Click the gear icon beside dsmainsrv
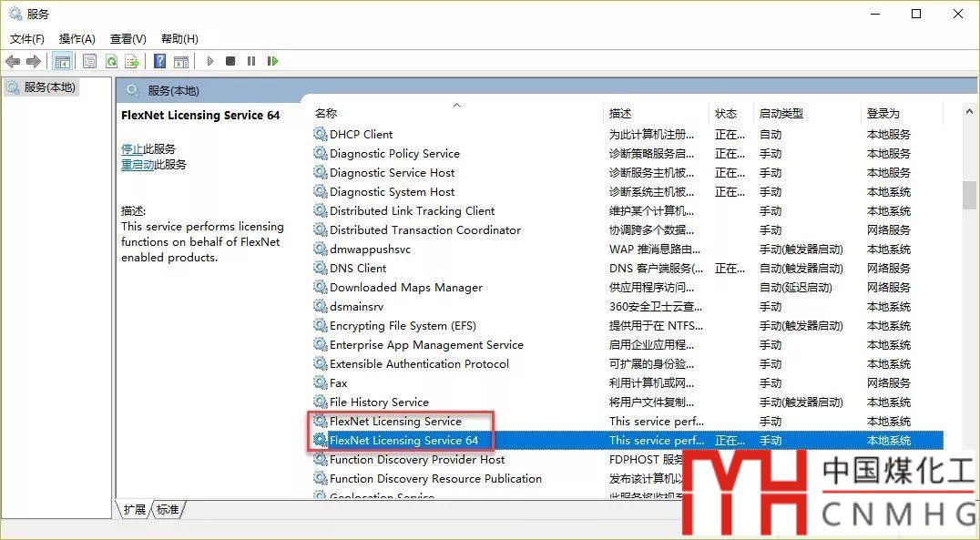Viewport: 980px width, 540px height. (x=321, y=306)
